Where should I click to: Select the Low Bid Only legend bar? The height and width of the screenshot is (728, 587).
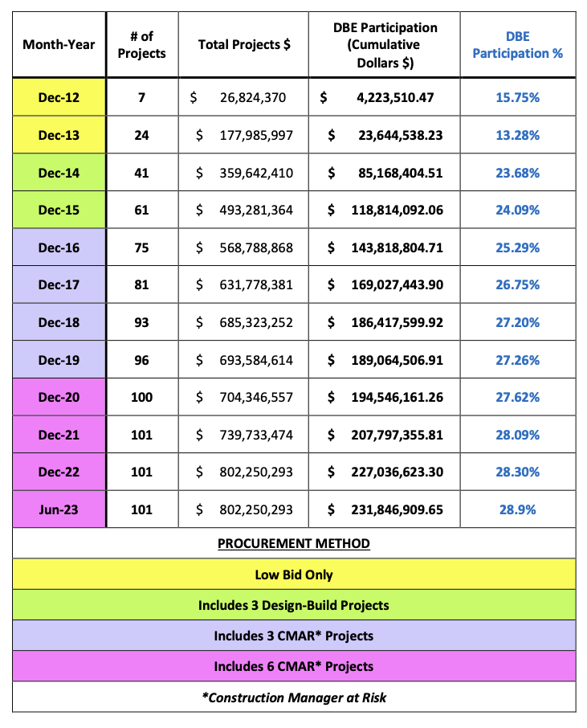[x=294, y=575]
